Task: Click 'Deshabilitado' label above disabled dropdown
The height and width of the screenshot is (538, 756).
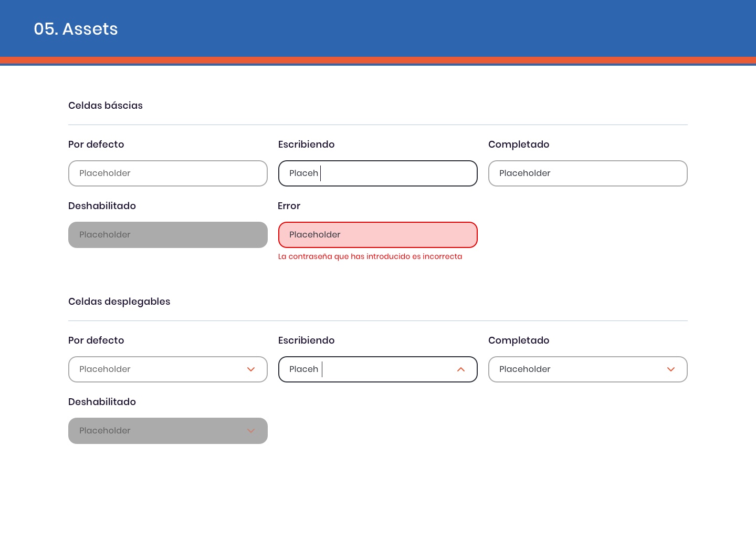Action: click(102, 402)
